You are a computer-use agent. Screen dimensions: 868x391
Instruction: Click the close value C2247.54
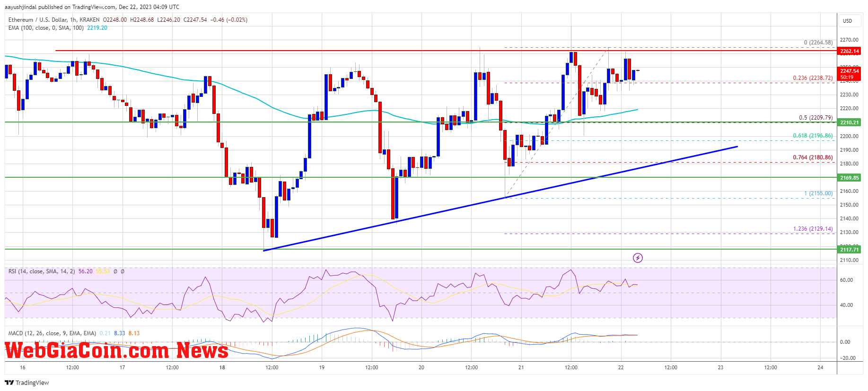point(195,20)
